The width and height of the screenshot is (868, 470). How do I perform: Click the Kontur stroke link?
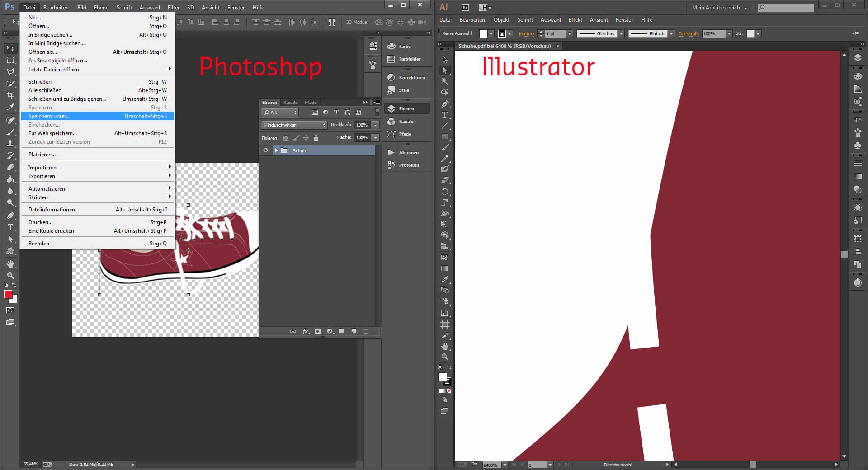point(526,34)
